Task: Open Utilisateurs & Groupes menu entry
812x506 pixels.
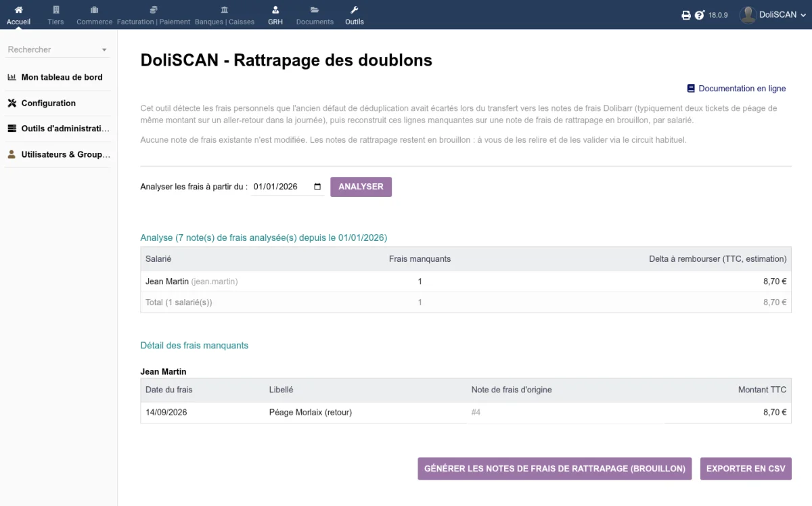Action: tap(65, 154)
